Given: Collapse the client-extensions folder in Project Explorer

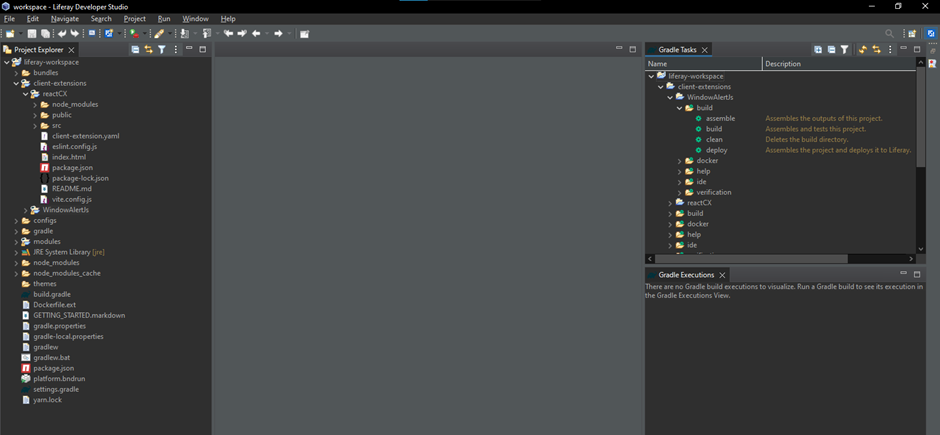Looking at the screenshot, I should [x=16, y=83].
